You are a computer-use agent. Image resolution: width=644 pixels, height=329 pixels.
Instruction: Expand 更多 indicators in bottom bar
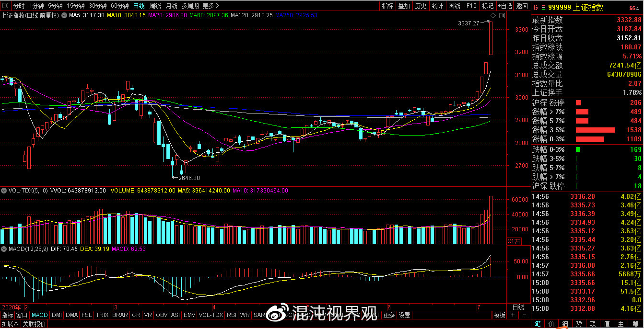pyautogui.click(x=389, y=315)
